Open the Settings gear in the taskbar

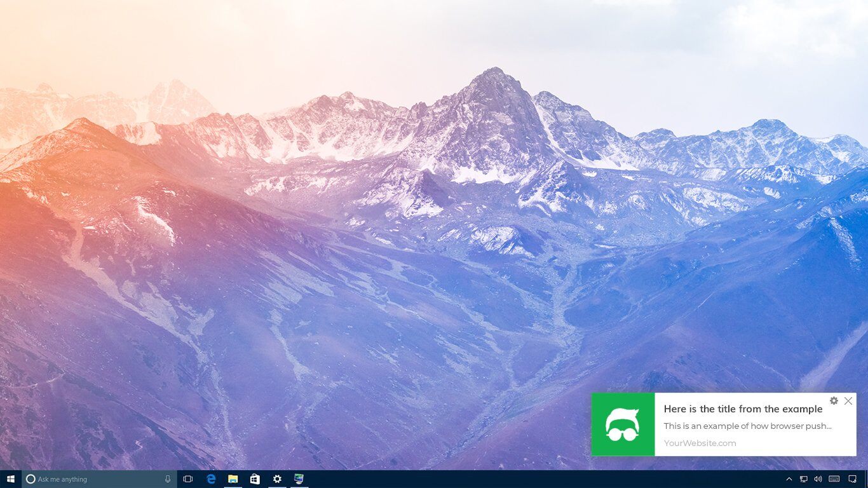[x=277, y=479]
